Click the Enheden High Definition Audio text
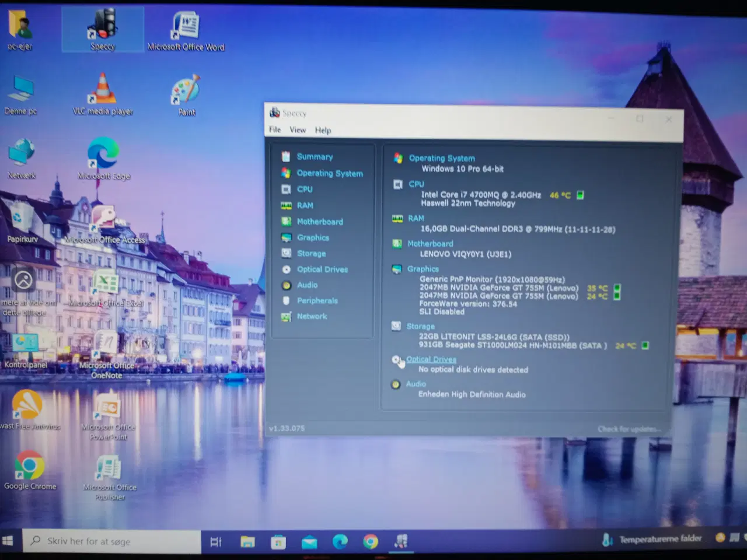 pyautogui.click(x=472, y=394)
